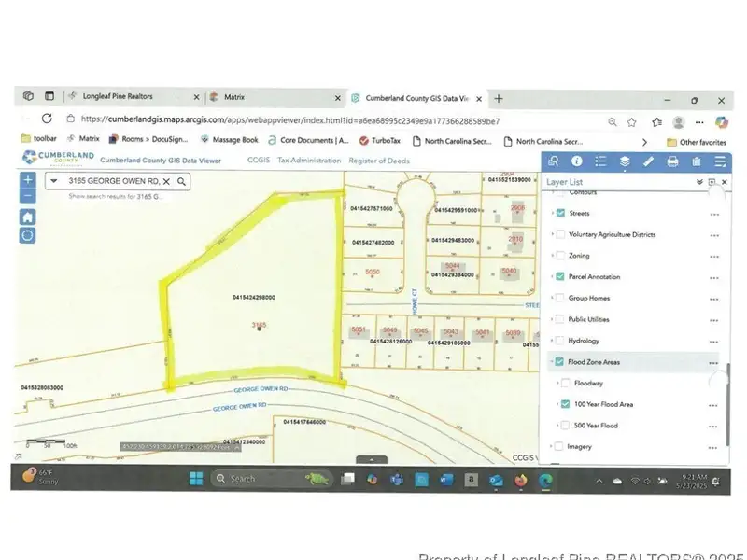The image size is (747, 560).
Task: Click the map Home extent button
Action: 28,216
